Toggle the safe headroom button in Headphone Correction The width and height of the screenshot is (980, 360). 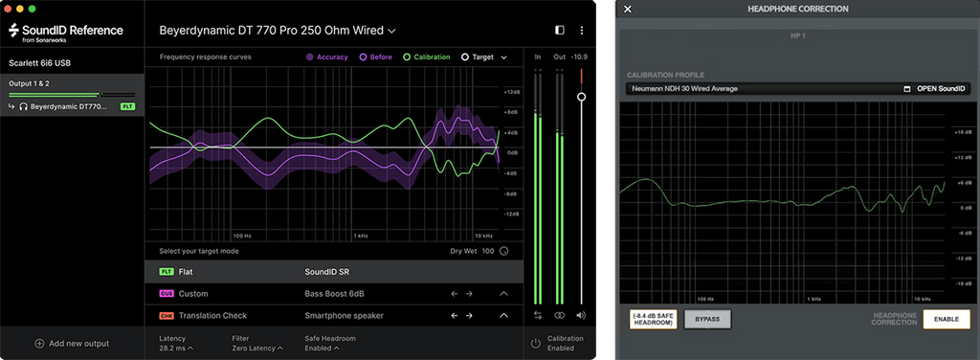(653, 319)
